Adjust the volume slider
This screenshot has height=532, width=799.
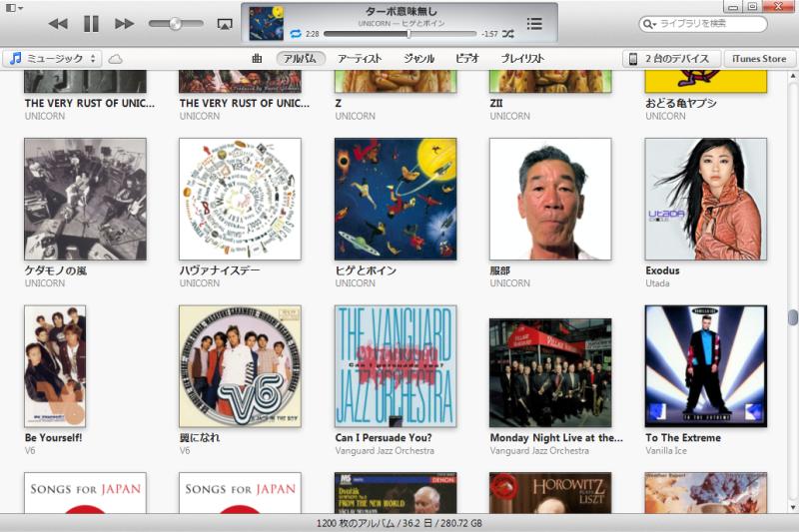coord(176,23)
